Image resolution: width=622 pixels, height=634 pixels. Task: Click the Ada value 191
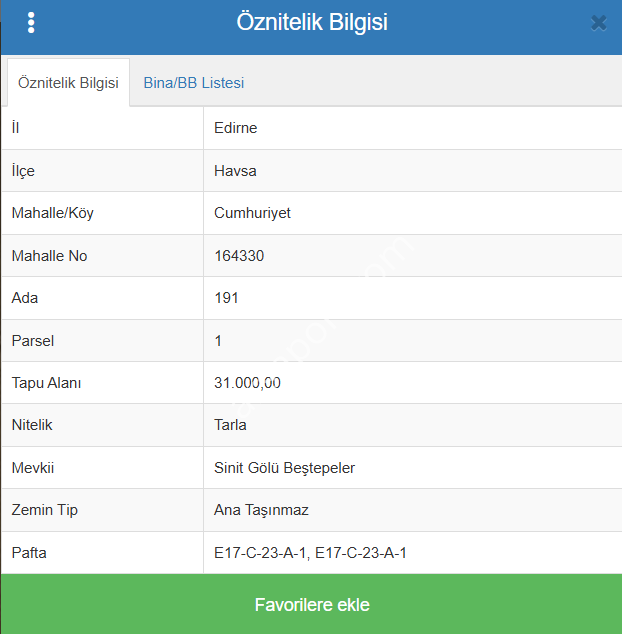pyautogui.click(x=226, y=298)
